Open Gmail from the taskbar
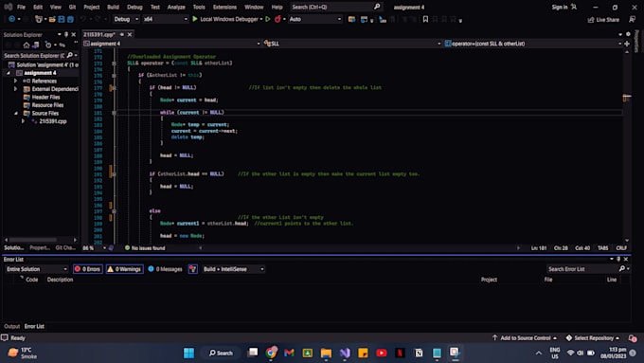 [289, 353]
